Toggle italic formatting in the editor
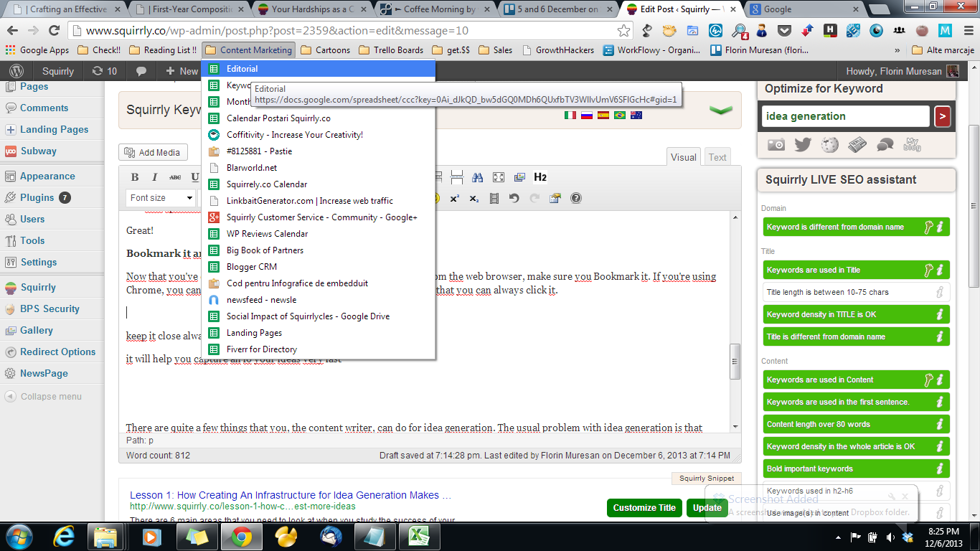This screenshot has height=551, width=980. pyautogui.click(x=154, y=177)
